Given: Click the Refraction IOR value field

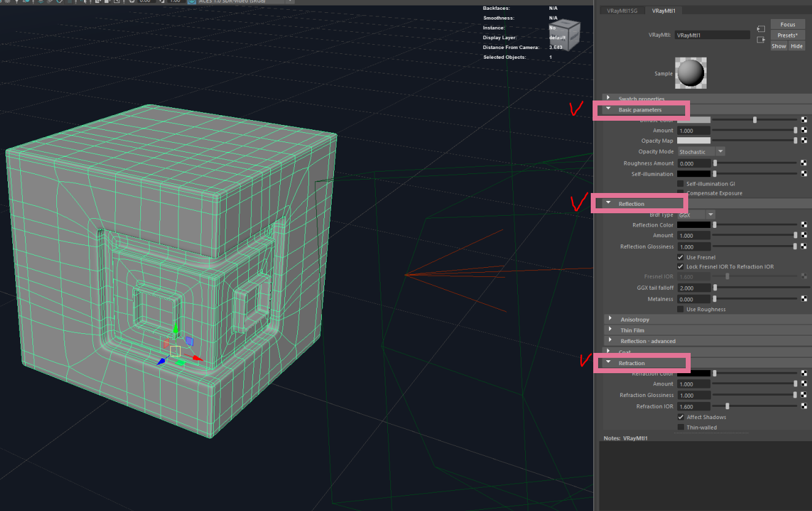Looking at the screenshot, I should pyautogui.click(x=694, y=406).
